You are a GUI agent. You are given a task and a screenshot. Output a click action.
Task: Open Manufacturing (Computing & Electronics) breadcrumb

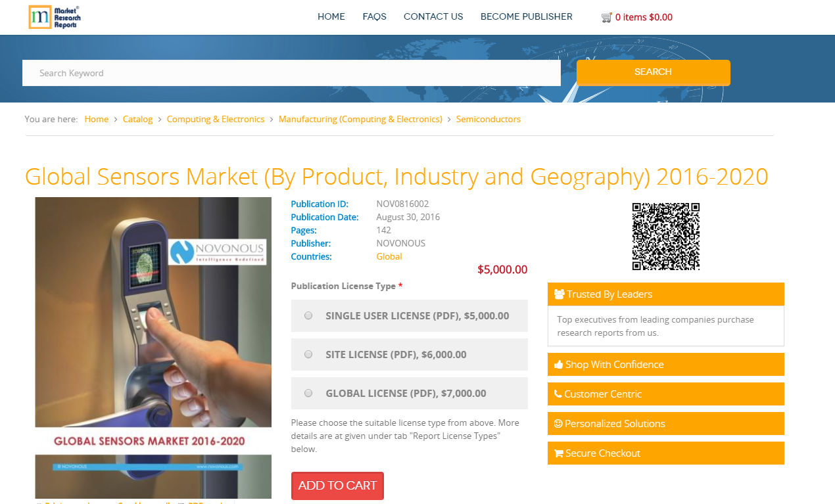(x=360, y=119)
